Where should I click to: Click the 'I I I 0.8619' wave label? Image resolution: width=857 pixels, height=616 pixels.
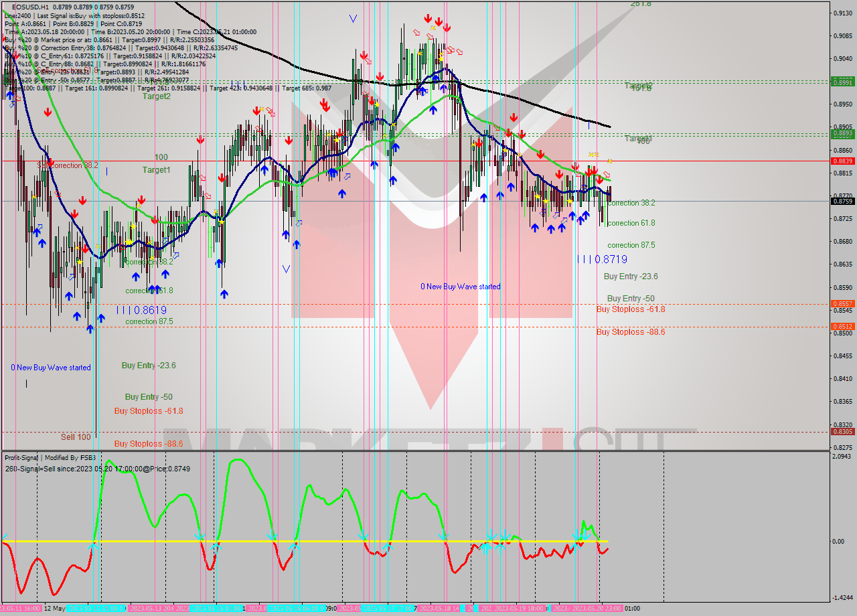(x=141, y=311)
